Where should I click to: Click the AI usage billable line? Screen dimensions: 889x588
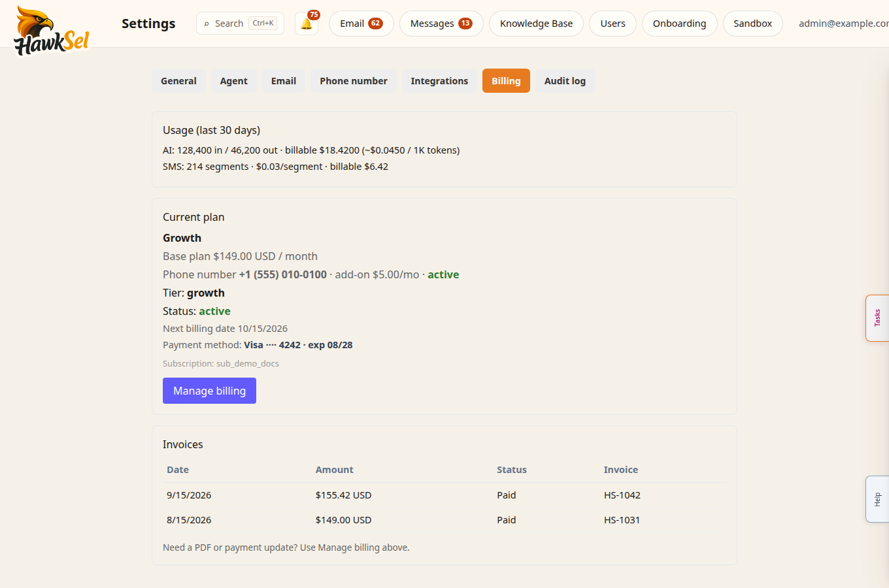pyautogui.click(x=311, y=150)
